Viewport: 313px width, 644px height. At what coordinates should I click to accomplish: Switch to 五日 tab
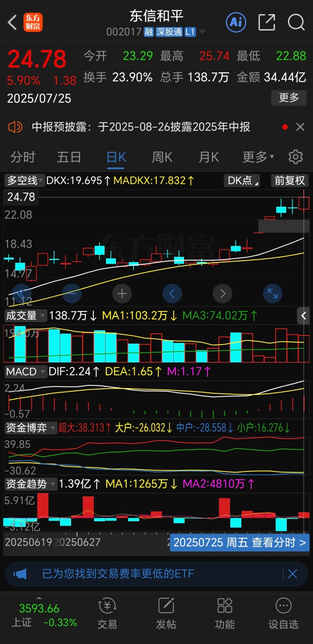(69, 157)
